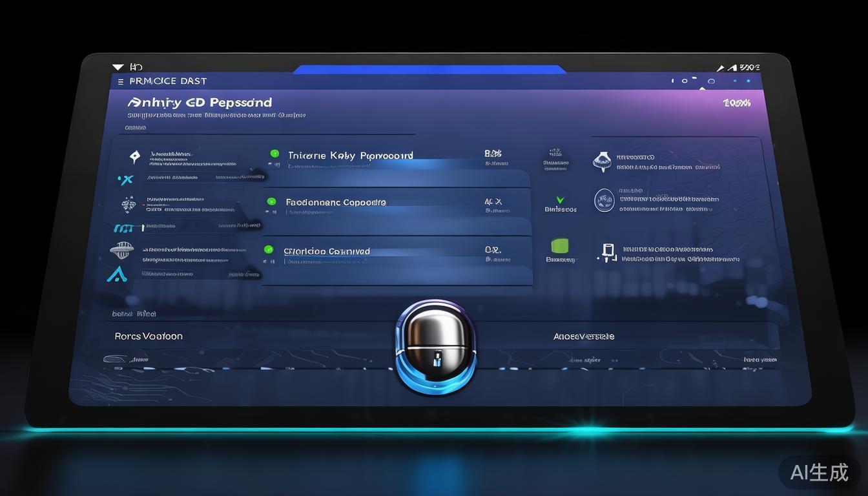Open the PRMCICE DAST menu title
868x496 pixels.
[168, 81]
